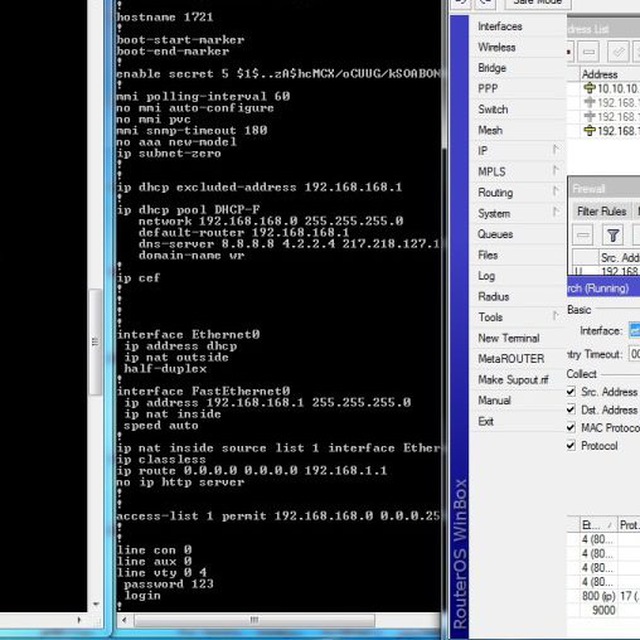Open the Radius menu item

pos(493,296)
